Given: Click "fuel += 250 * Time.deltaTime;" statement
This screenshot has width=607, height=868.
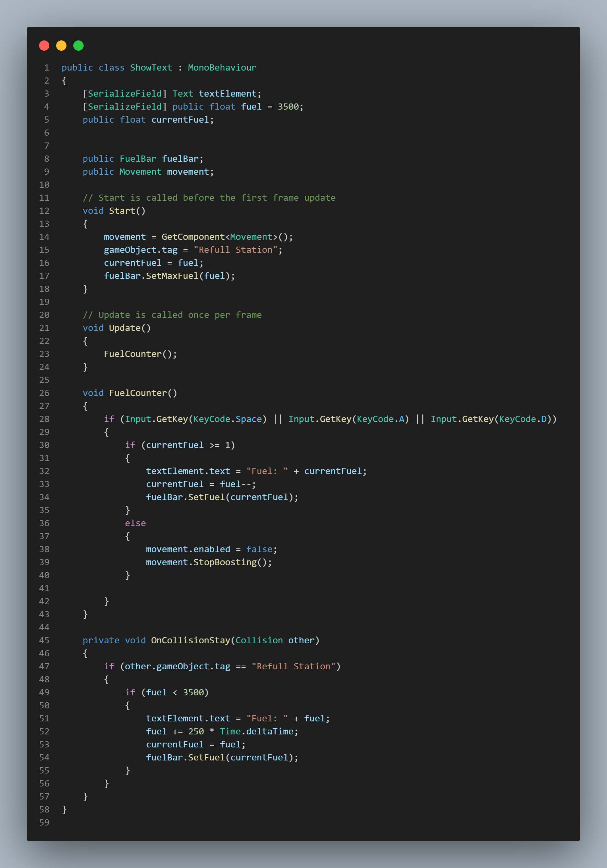Looking at the screenshot, I should coord(222,732).
